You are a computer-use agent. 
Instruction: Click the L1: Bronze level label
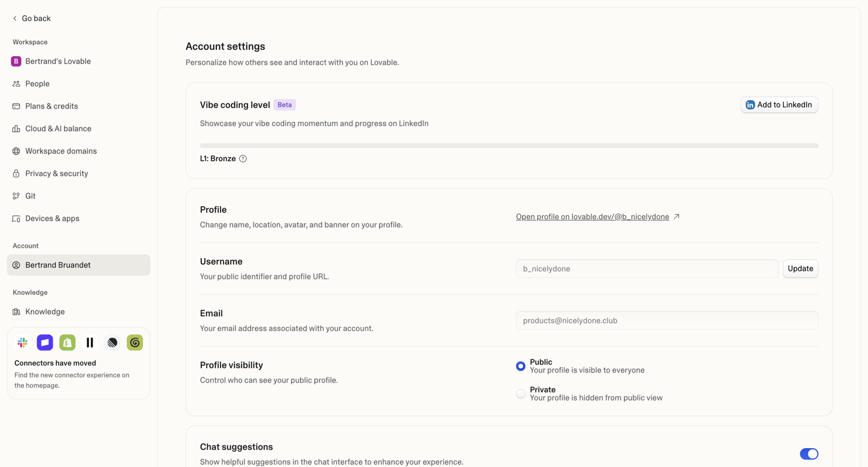point(218,159)
